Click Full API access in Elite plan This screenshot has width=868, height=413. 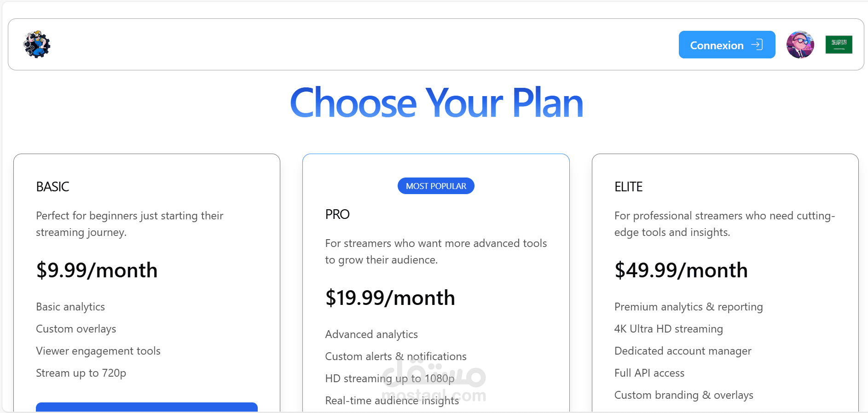649,373
